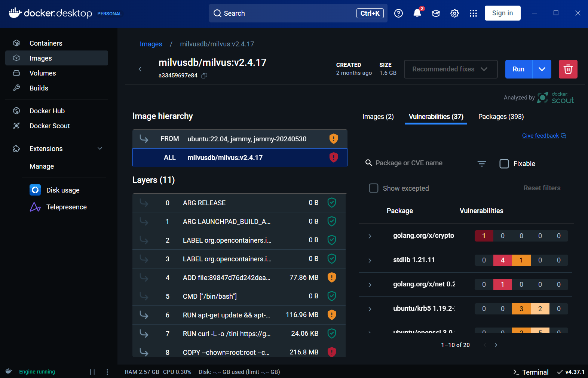Expand the golang.org/x/crypto package row

(x=370, y=236)
